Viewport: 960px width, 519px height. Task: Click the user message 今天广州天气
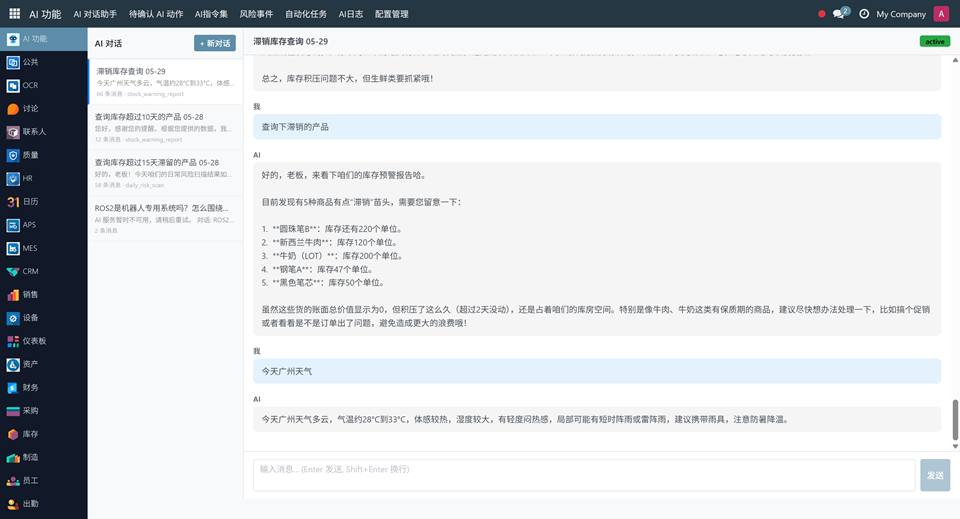597,371
